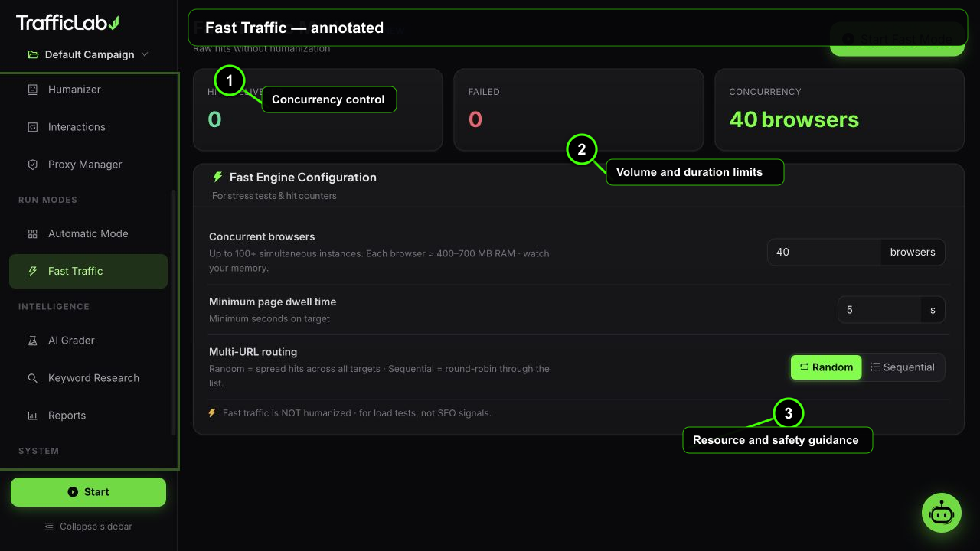Image resolution: width=980 pixels, height=551 pixels.
Task: Click the Automatic Mode grid icon
Action: pos(32,234)
